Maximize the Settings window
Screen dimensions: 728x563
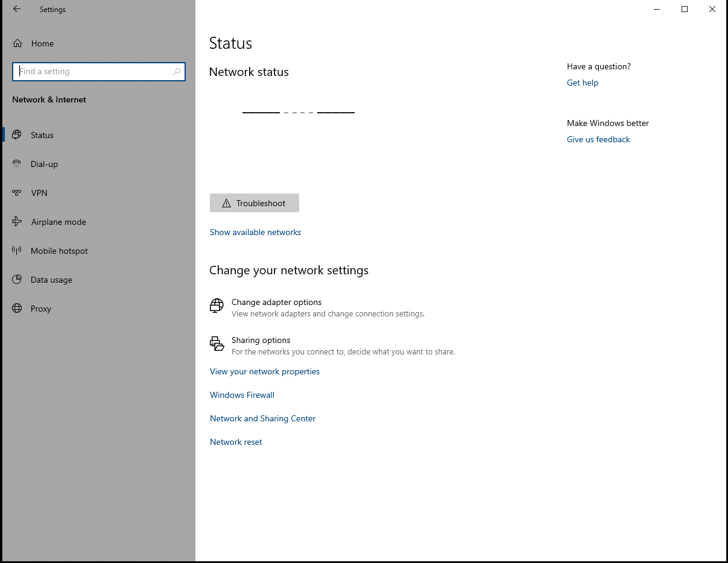tap(685, 9)
